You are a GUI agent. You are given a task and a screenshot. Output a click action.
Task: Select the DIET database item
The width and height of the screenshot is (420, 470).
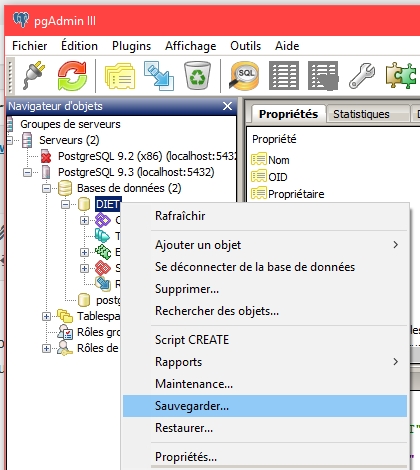108,204
